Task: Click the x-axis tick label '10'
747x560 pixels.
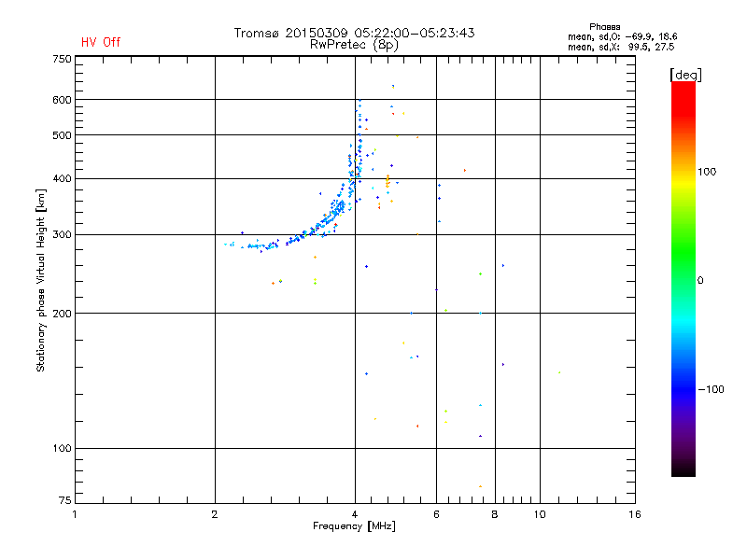Action: [x=540, y=514]
